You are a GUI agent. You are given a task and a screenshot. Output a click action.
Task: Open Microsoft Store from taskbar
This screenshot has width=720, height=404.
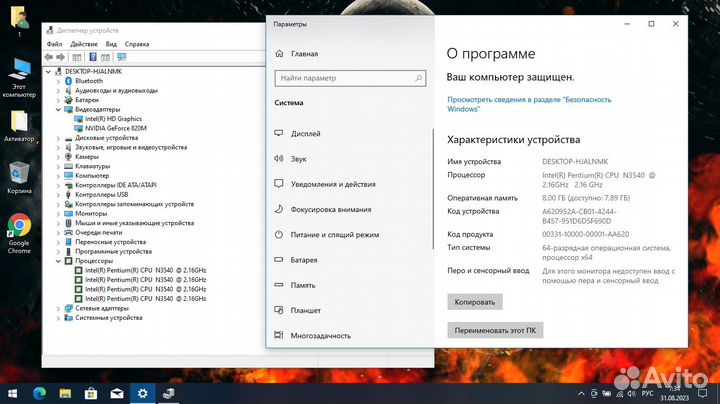[x=91, y=393]
